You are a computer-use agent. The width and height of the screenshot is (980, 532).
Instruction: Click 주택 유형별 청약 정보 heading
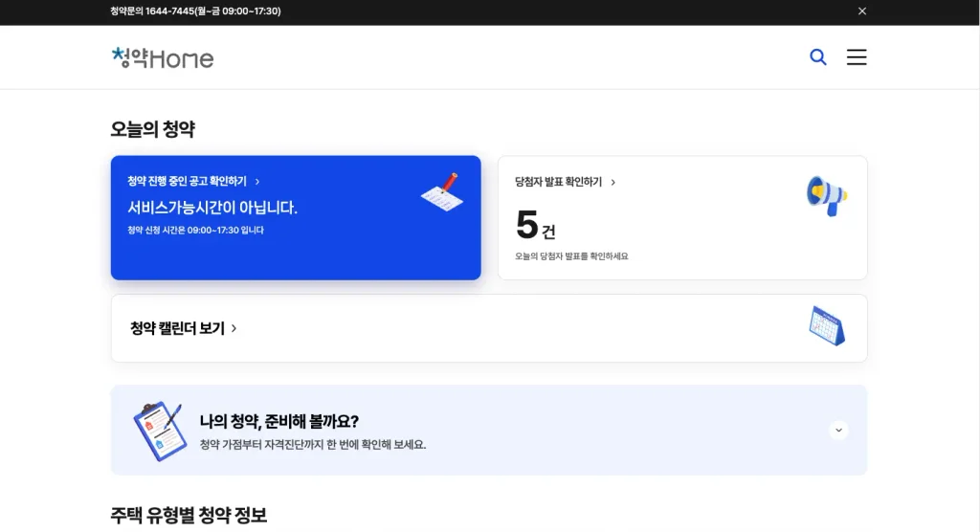coord(189,515)
